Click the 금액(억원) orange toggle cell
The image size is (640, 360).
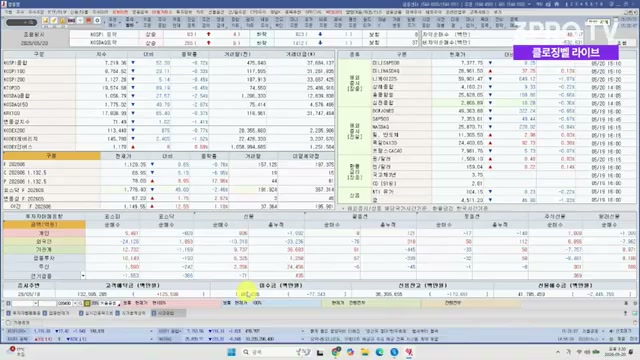(x=44, y=224)
